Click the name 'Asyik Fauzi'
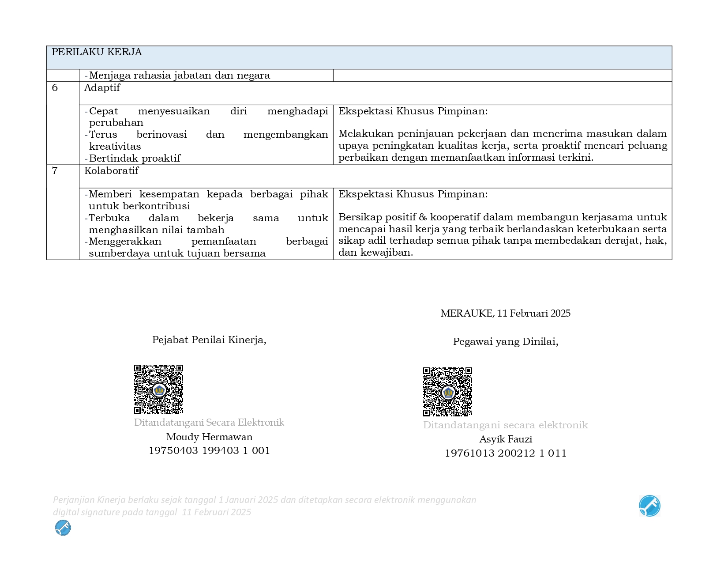 506,439
